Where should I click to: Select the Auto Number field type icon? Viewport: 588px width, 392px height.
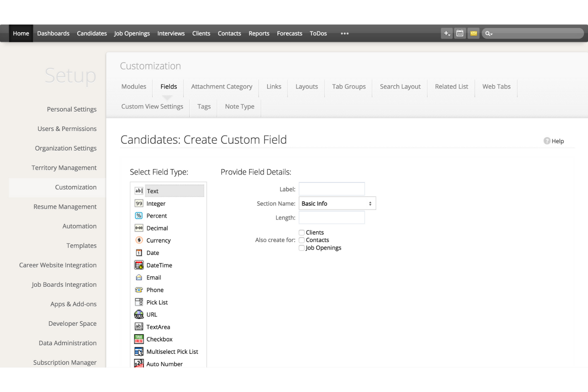(139, 363)
